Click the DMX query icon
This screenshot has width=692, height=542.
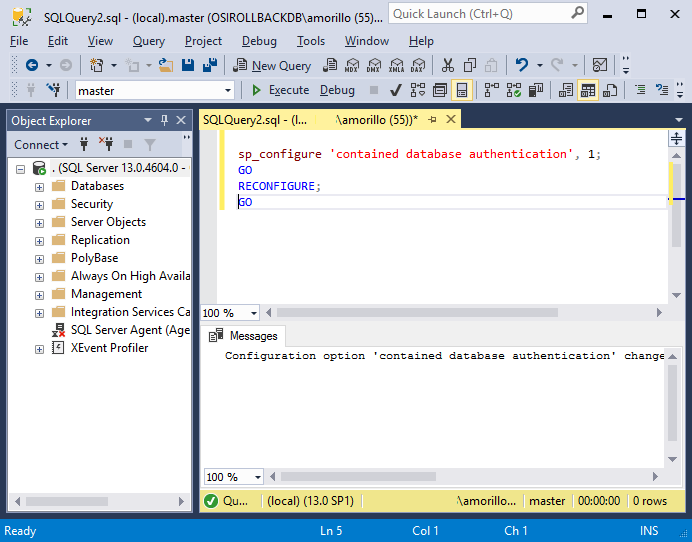point(374,65)
